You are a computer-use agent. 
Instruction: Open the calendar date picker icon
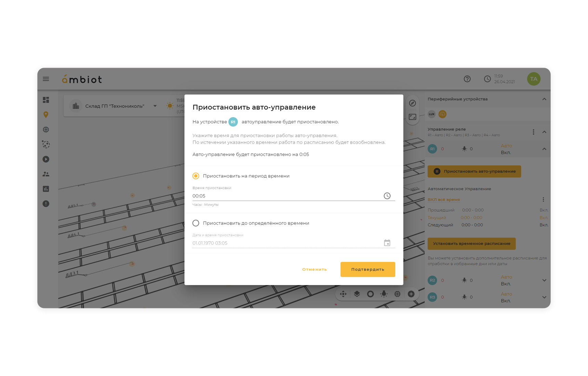pos(387,243)
